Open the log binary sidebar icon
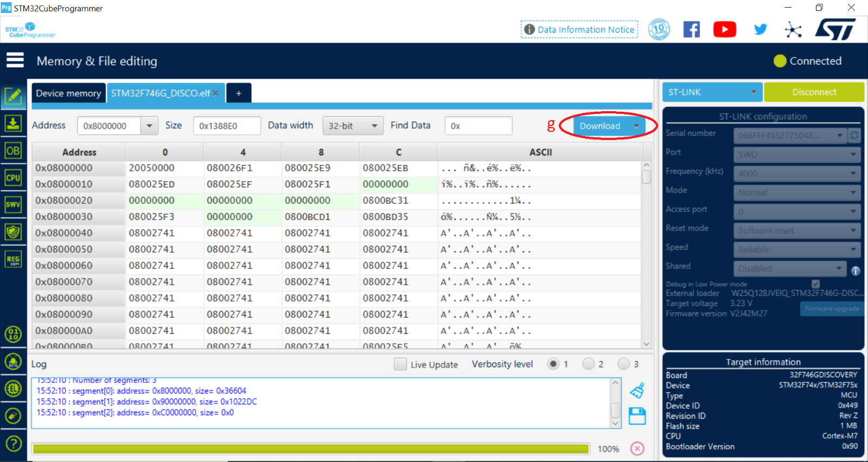Viewport: 868px width, 462px height. click(13, 334)
